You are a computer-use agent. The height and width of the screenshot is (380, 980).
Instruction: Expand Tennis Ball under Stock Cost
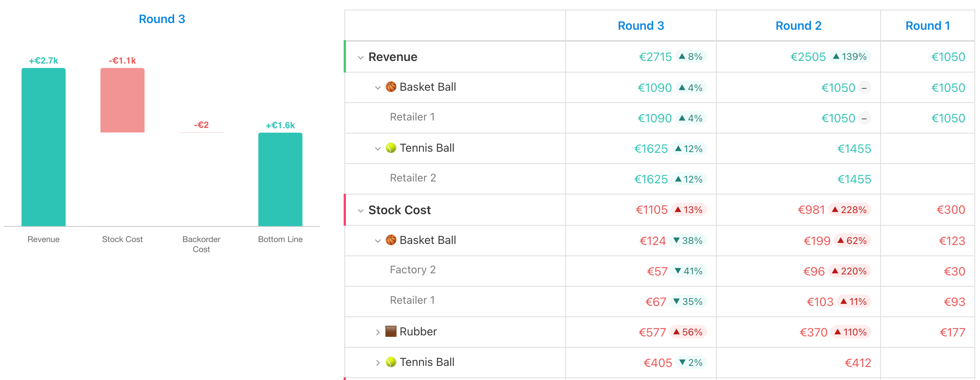point(378,363)
